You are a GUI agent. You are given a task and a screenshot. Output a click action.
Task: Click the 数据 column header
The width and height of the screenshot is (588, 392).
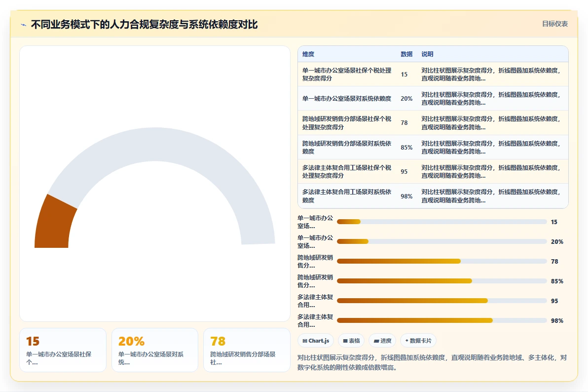pos(406,54)
